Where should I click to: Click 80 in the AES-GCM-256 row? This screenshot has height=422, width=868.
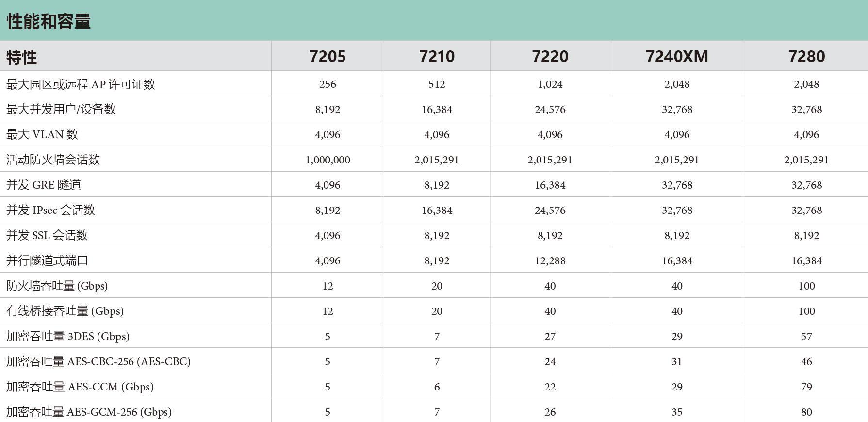(x=806, y=412)
